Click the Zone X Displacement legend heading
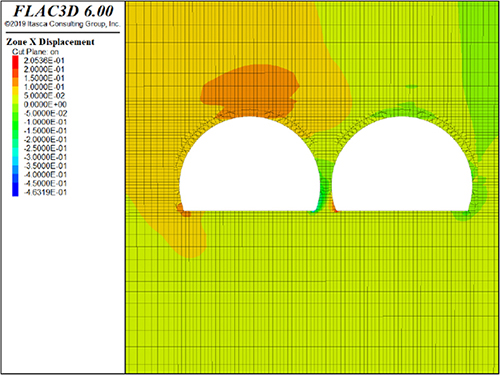The height and width of the screenshot is (375, 500). click(50, 42)
